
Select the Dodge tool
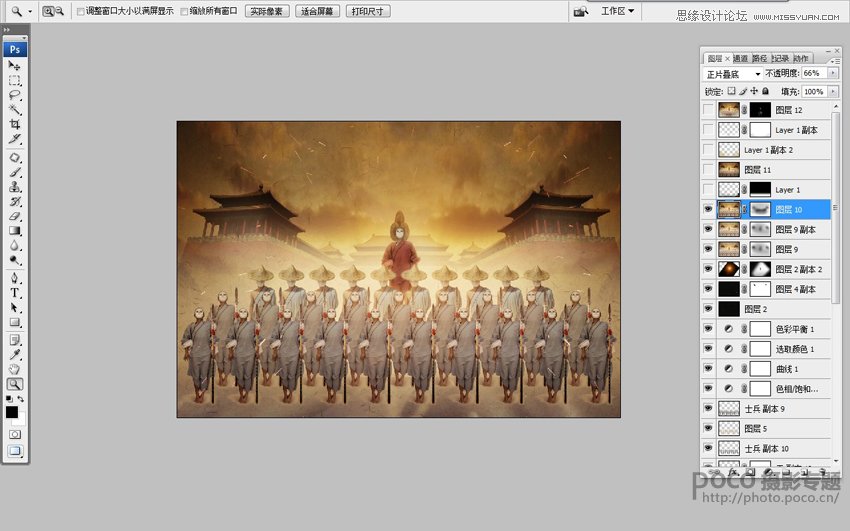tap(15, 260)
